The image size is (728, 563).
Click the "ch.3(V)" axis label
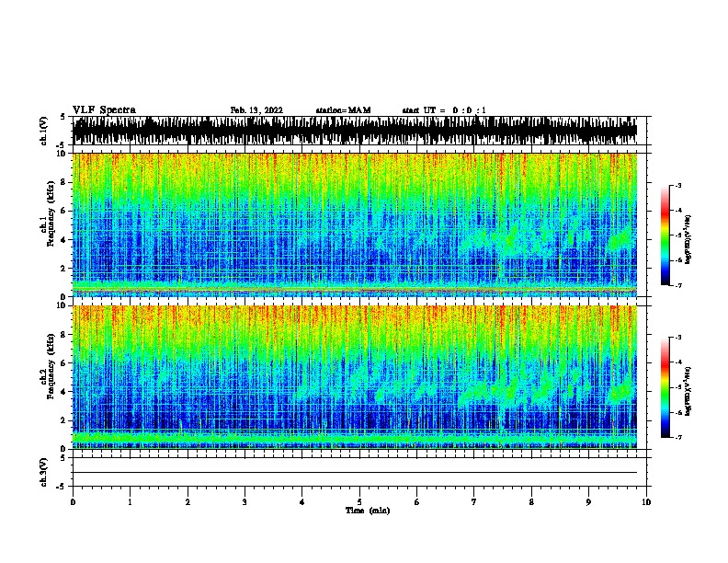[44, 472]
